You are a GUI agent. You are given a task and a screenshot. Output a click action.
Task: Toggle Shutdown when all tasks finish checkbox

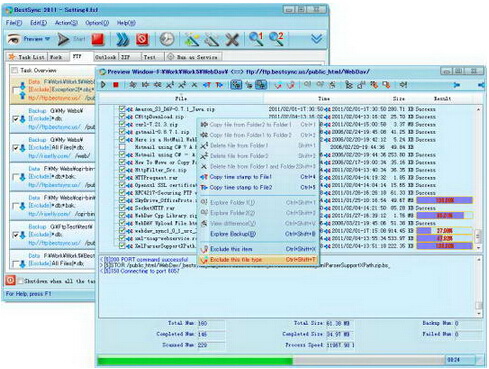coord(21,281)
